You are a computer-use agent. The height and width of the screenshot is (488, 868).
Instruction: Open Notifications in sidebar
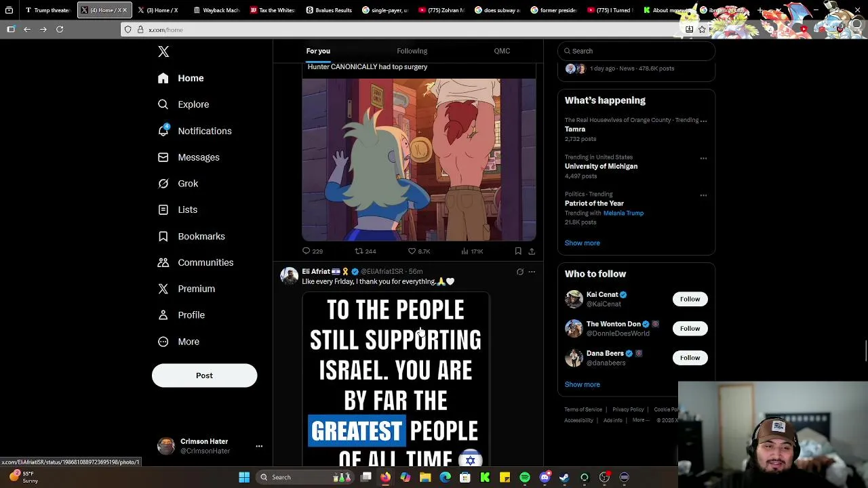point(194,131)
